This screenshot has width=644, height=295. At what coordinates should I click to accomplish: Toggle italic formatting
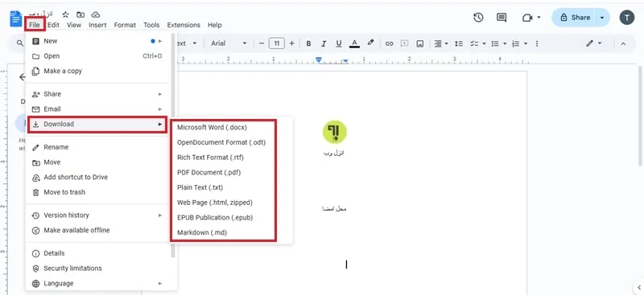(324, 43)
